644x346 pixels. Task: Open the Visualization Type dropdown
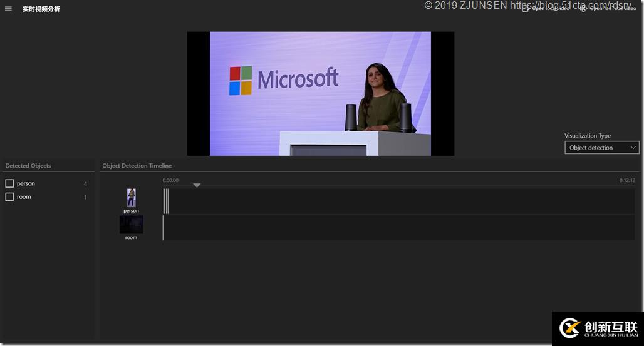[x=601, y=148]
